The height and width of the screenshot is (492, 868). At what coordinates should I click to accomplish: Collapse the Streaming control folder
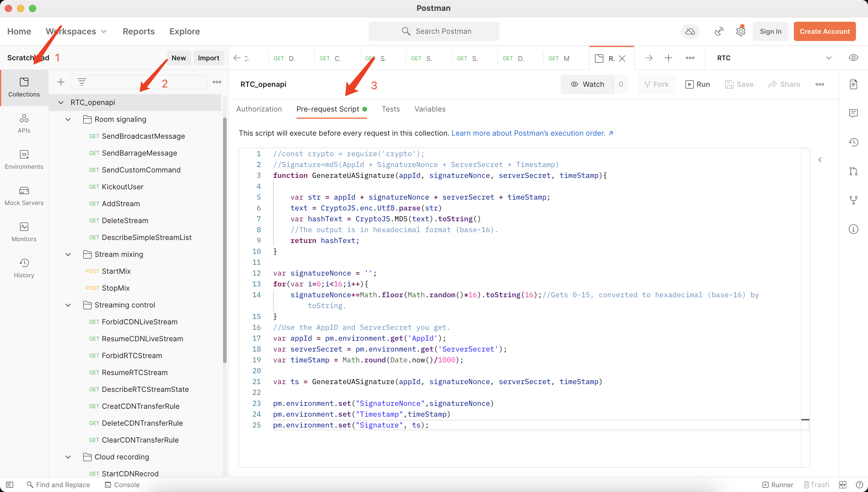pyautogui.click(x=68, y=305)
